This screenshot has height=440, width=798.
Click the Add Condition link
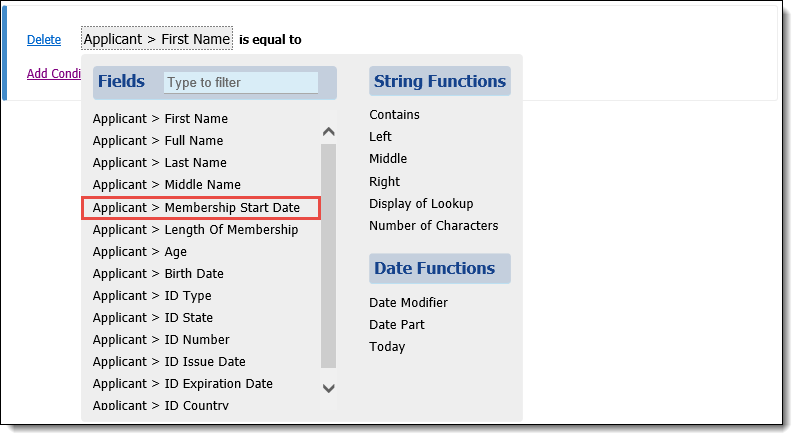coord(54,74)
